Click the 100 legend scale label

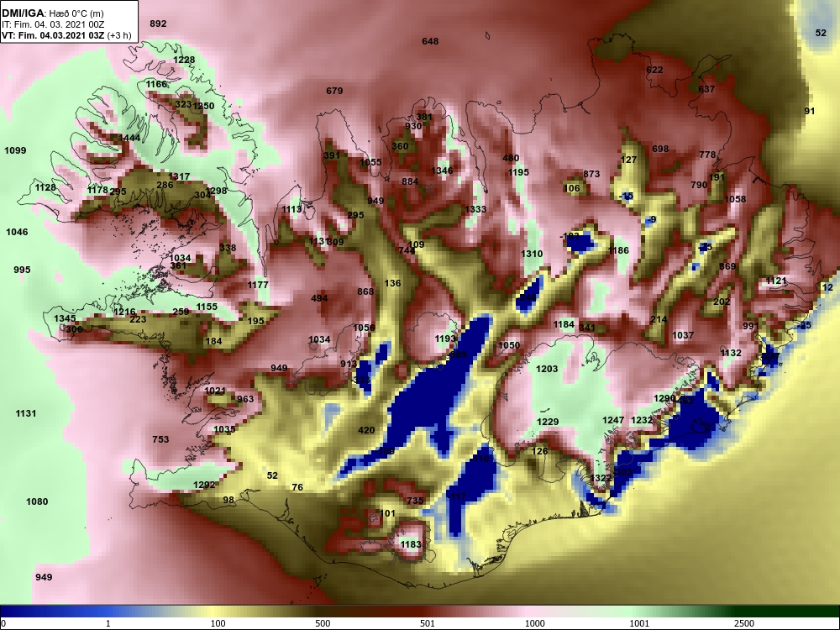point(218,623)
